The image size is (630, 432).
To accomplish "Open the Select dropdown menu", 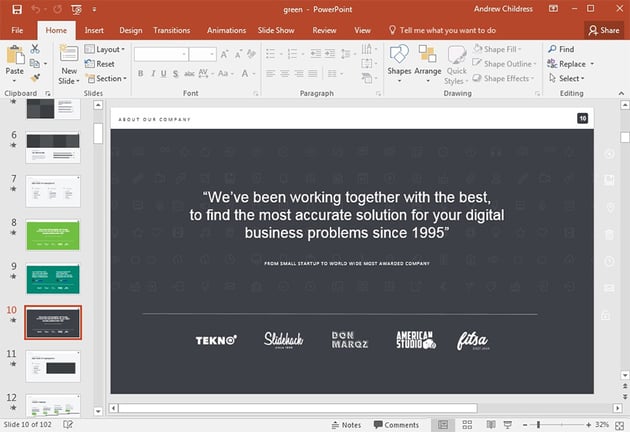I will (x=568, y=78).
